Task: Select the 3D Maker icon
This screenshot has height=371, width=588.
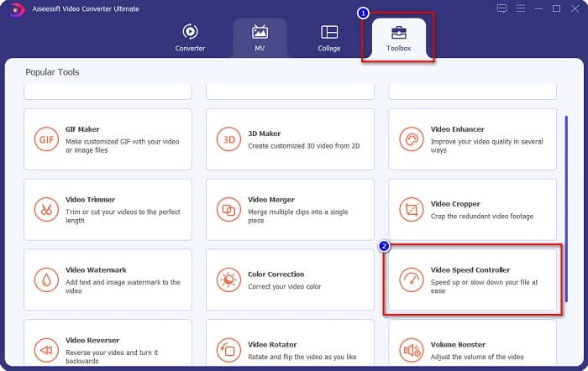Action: point(228,139)
